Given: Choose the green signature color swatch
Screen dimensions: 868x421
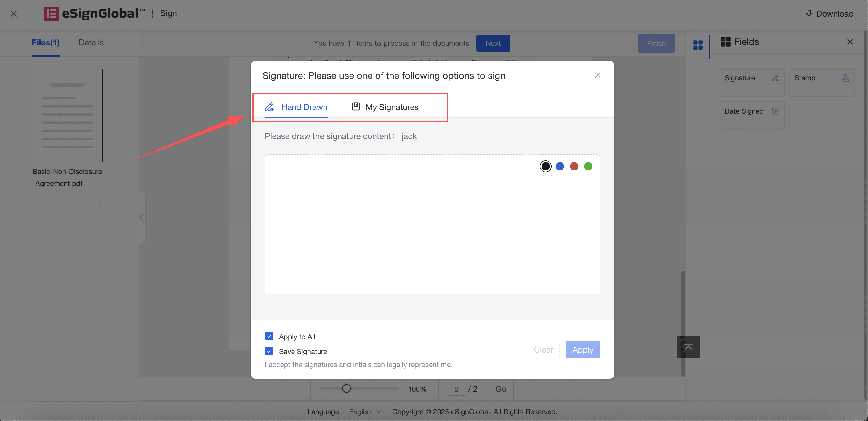Looking at the screenshot, I should pyautogui.click(x=588, y=166).
